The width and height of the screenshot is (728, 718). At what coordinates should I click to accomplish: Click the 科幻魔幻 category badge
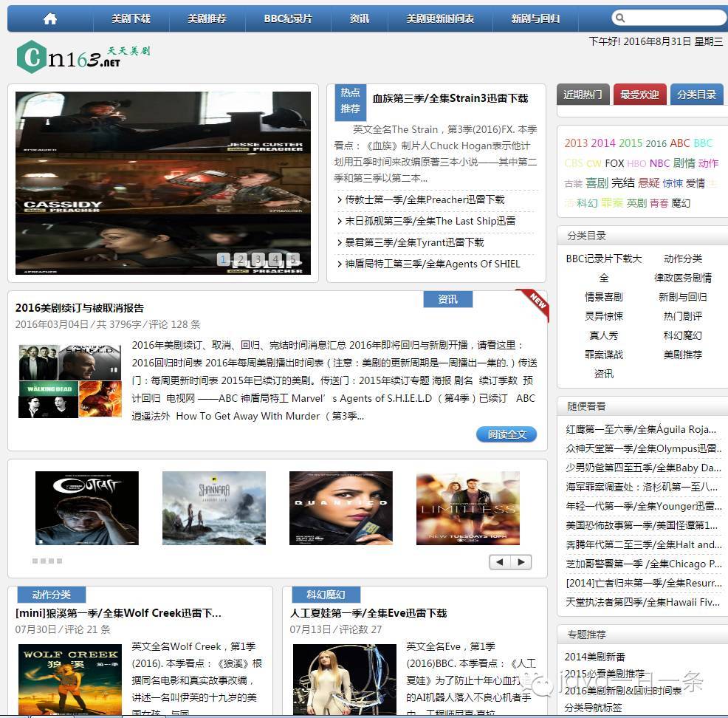pyautogui.click(x=325, y=595)
